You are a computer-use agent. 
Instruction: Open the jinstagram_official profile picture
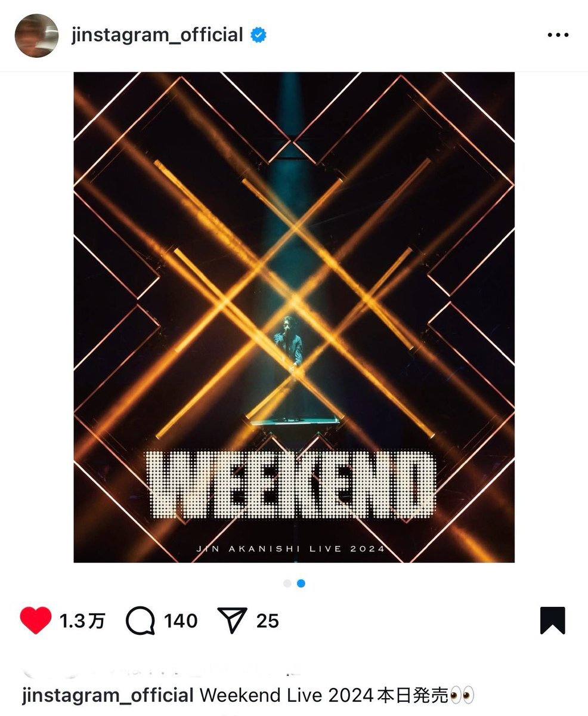click(36, 36)
